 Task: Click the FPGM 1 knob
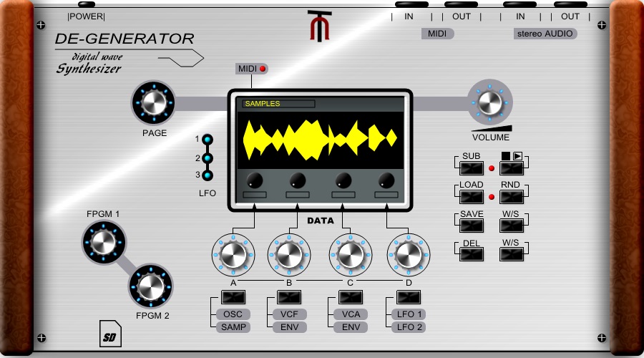104,241
